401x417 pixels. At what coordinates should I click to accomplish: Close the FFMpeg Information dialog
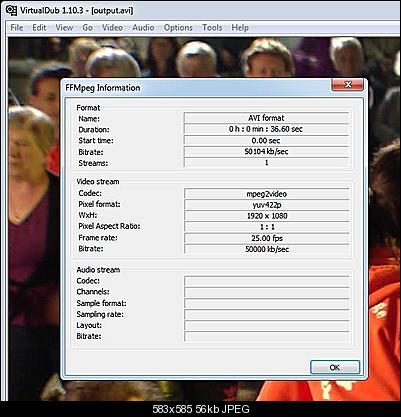click(347, 85)
